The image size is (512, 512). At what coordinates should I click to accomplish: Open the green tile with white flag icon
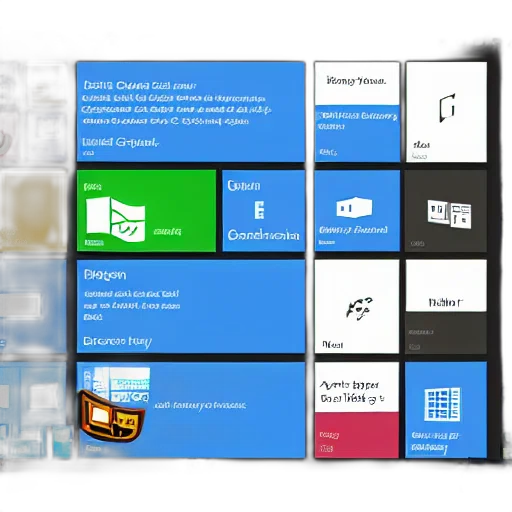(x=146, y=211)
